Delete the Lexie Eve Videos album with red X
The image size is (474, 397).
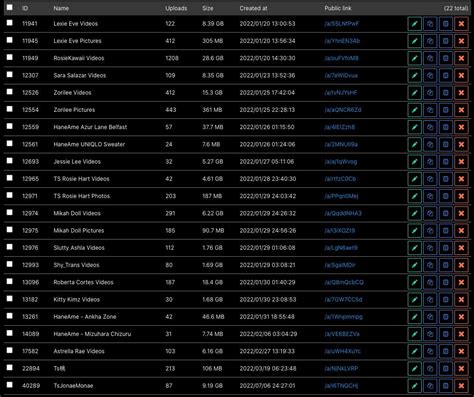[461, 24]
